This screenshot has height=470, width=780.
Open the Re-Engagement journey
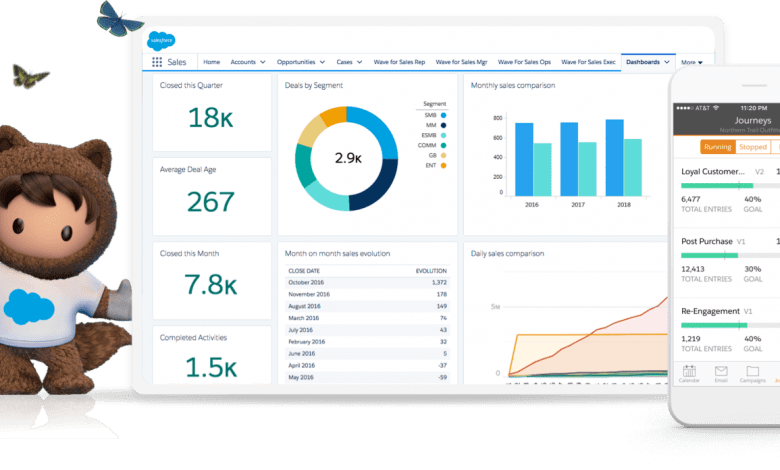click(x=710, y=311)
